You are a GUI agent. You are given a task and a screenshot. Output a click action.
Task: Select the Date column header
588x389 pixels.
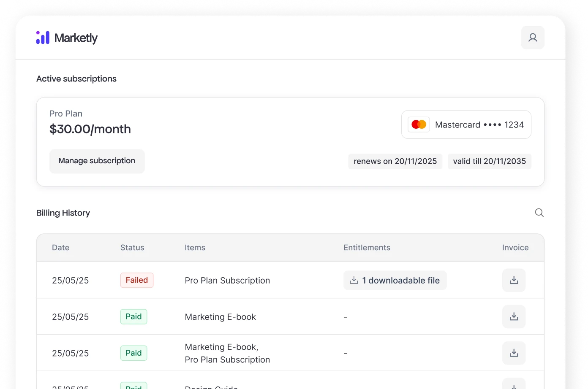pos(60,248)
